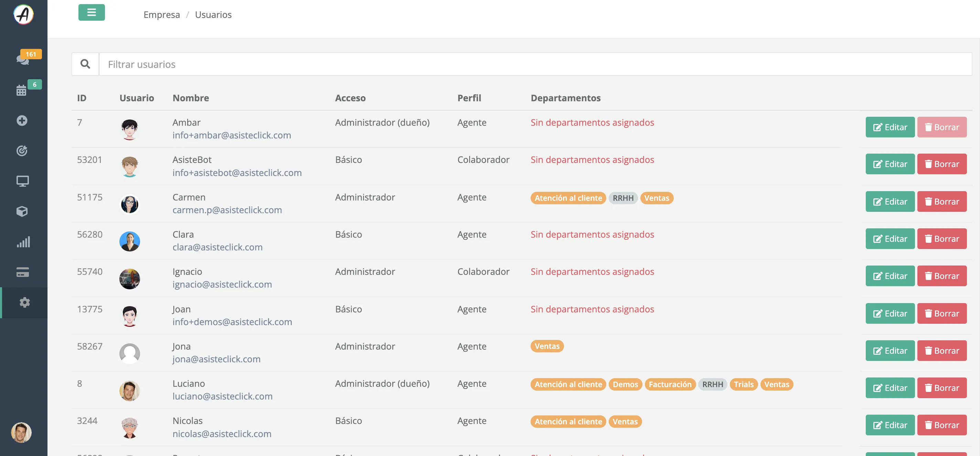
Task: Click the profile photo in the sidebar
Action: [x=21, y=432]
